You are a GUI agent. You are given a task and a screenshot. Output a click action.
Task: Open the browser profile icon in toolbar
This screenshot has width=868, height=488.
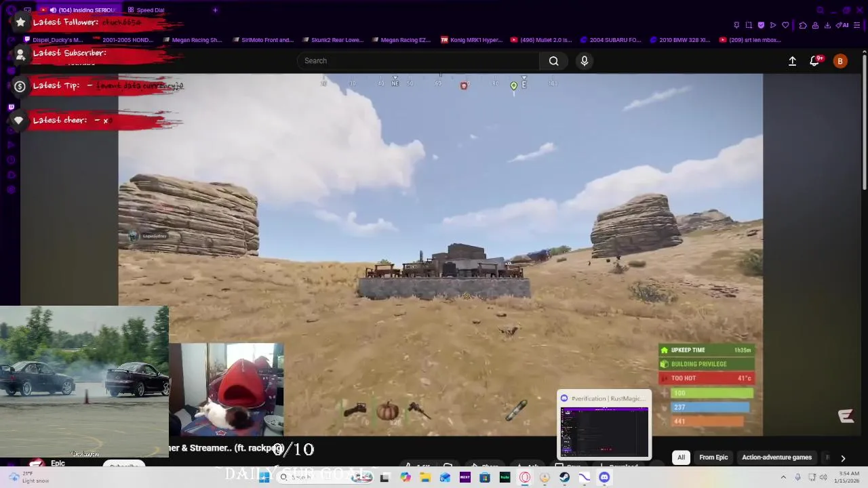(x=815, y=25)
